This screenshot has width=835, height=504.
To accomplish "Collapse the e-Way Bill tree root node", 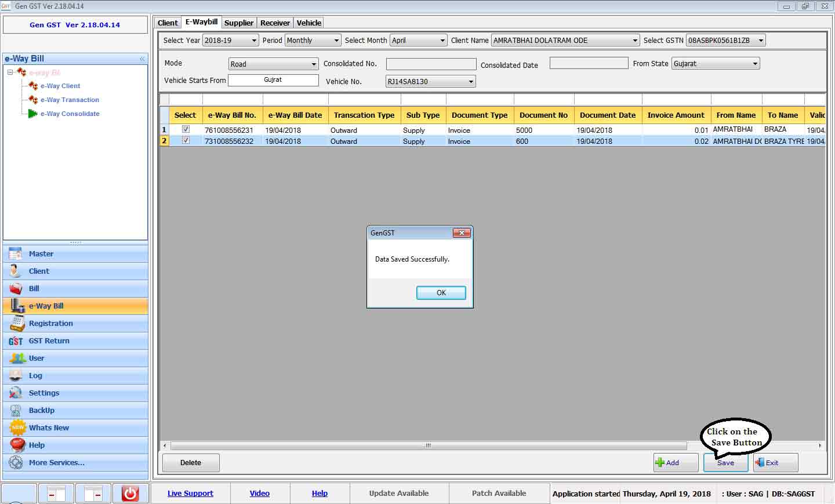I will [10, 72].
